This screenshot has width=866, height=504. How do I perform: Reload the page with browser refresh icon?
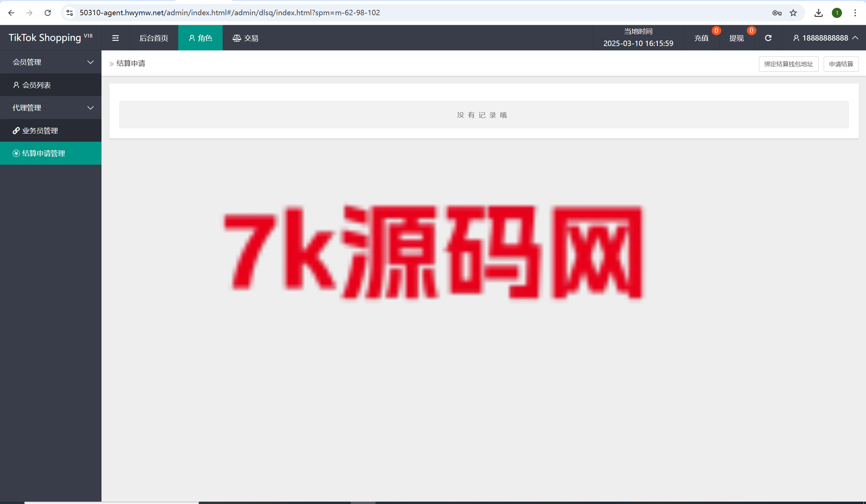click(48, 13)
